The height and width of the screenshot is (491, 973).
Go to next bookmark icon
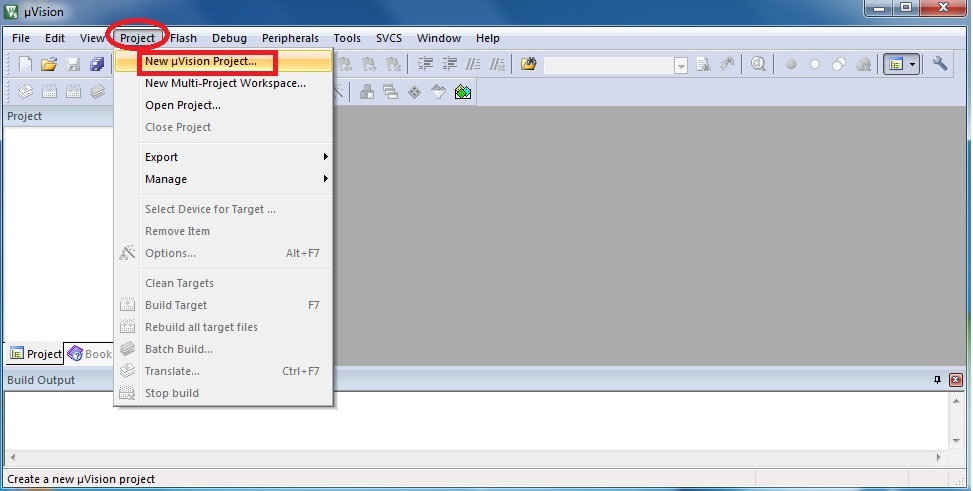click(369, 64)
